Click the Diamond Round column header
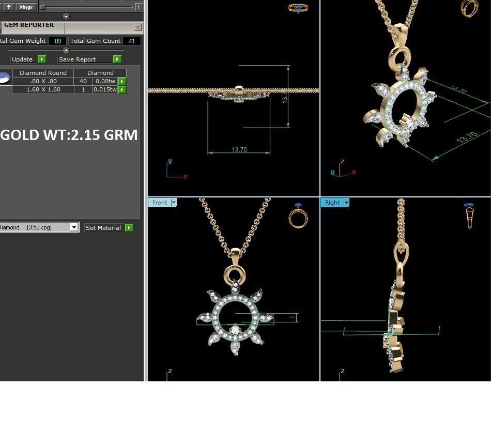491x448 pixels. point(43,73)
